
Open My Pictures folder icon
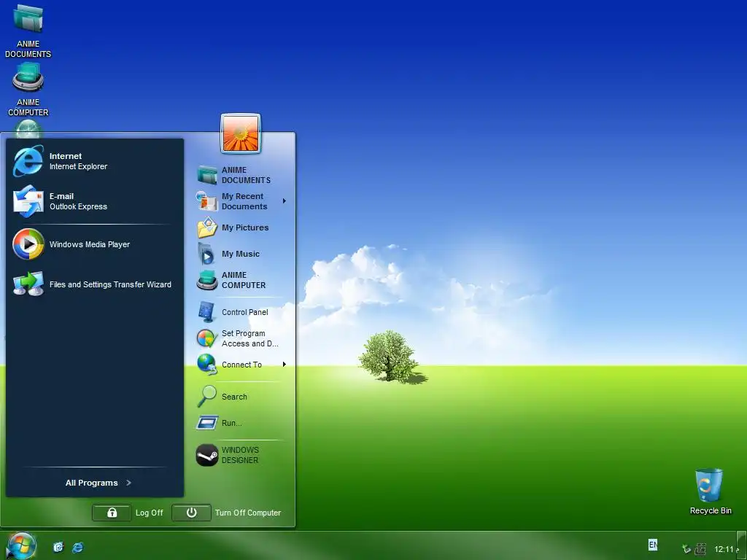[207, 227]
